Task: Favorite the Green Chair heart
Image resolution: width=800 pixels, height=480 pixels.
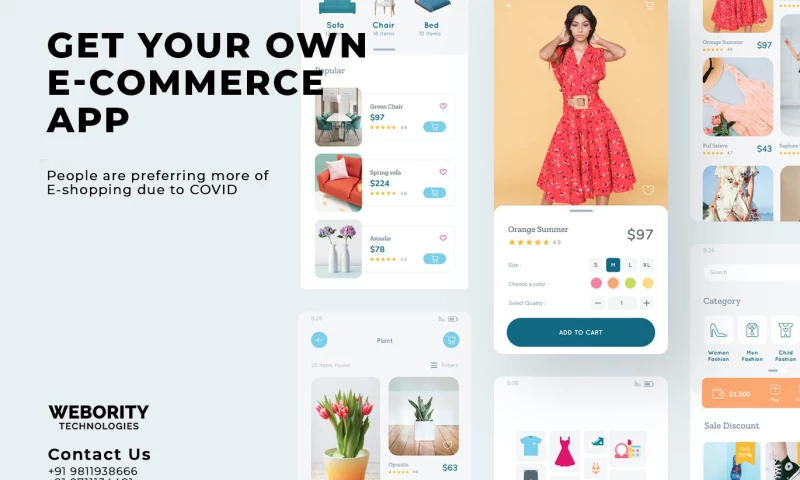Action: pyautogui.click(x=443, y=106)
